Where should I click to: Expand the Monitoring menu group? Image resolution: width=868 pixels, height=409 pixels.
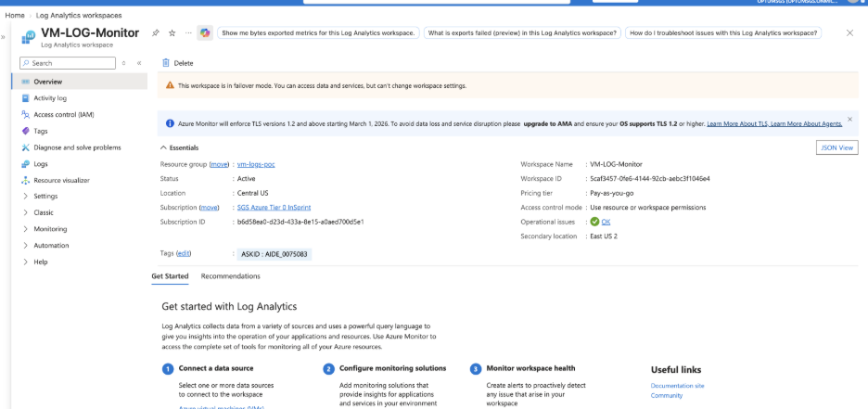point(25,229)
